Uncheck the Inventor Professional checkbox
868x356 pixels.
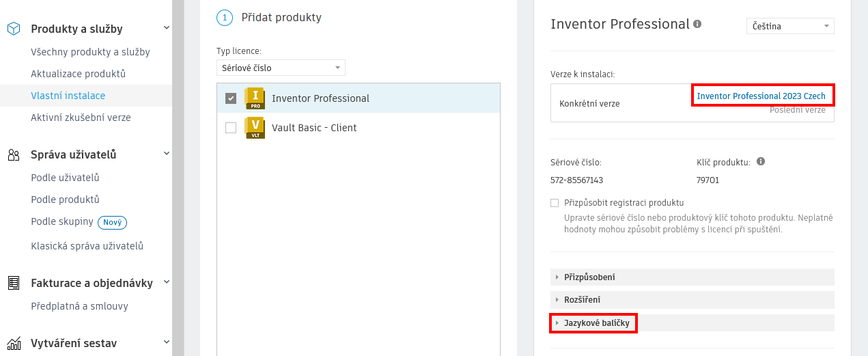click(x=231, y=98)
